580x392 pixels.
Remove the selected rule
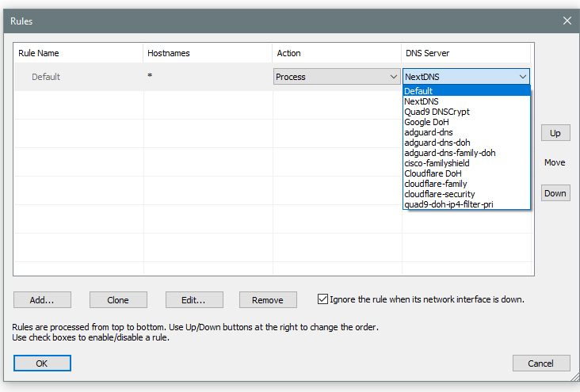[x=268, y=300]
